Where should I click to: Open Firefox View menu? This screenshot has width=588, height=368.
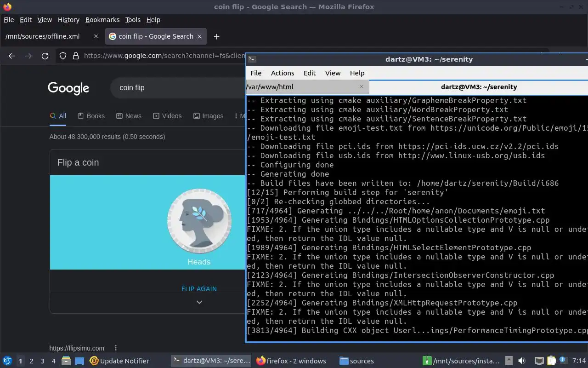click(45, 20)
